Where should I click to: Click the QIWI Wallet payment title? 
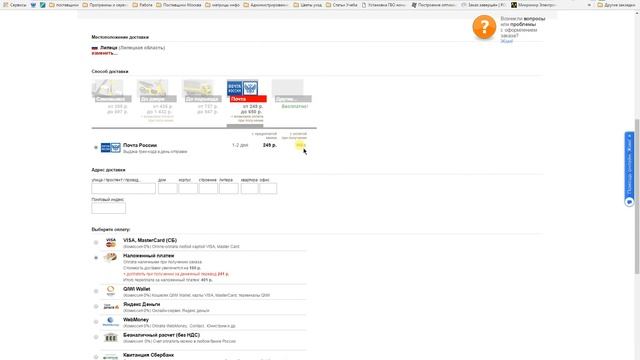point(137,289)
